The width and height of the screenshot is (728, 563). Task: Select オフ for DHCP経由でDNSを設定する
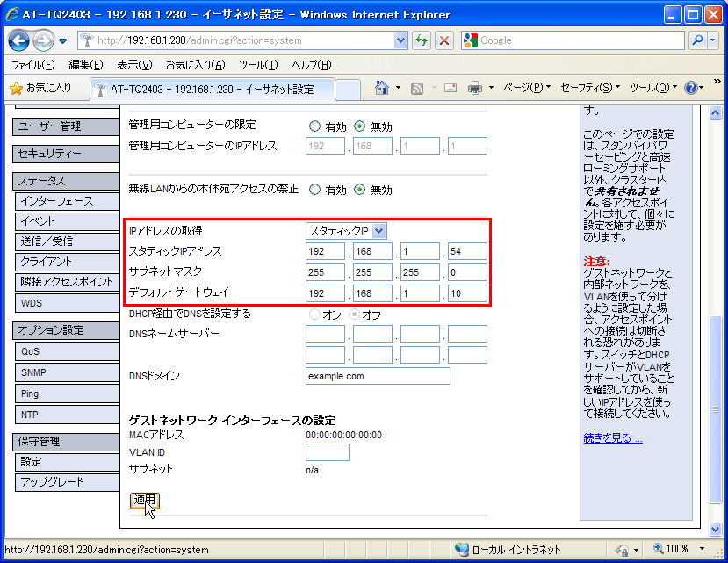(x=354, y=314)
